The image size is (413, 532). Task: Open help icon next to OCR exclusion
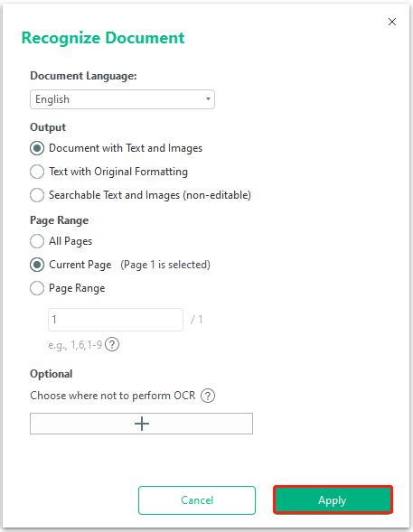coord(208,396)
